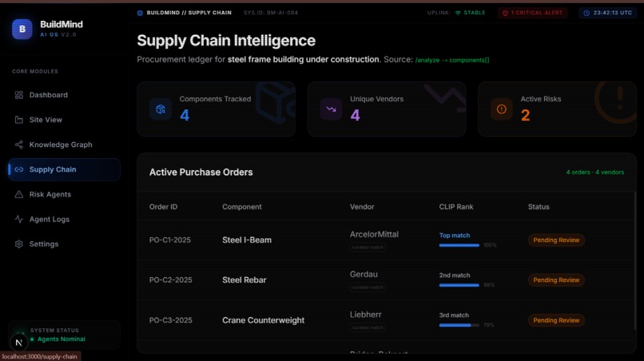Click the Crane Counterweight component name

coord(263,320)
